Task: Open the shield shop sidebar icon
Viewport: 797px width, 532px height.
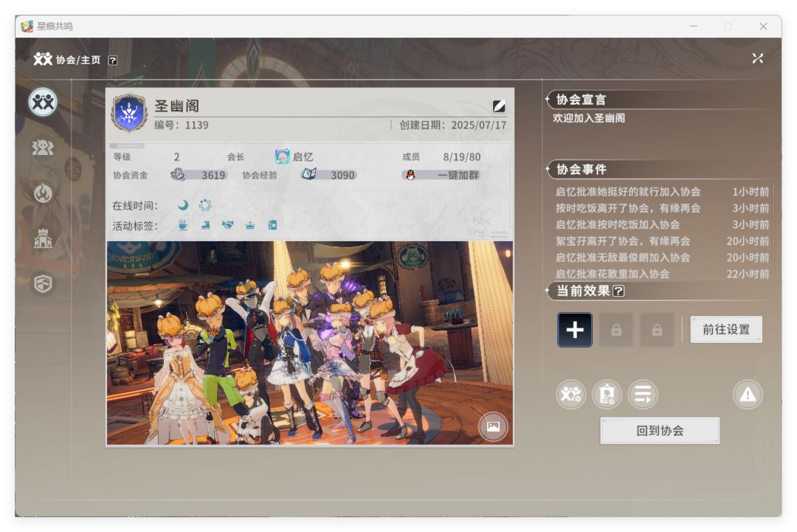Action: (x=43, y=283)
